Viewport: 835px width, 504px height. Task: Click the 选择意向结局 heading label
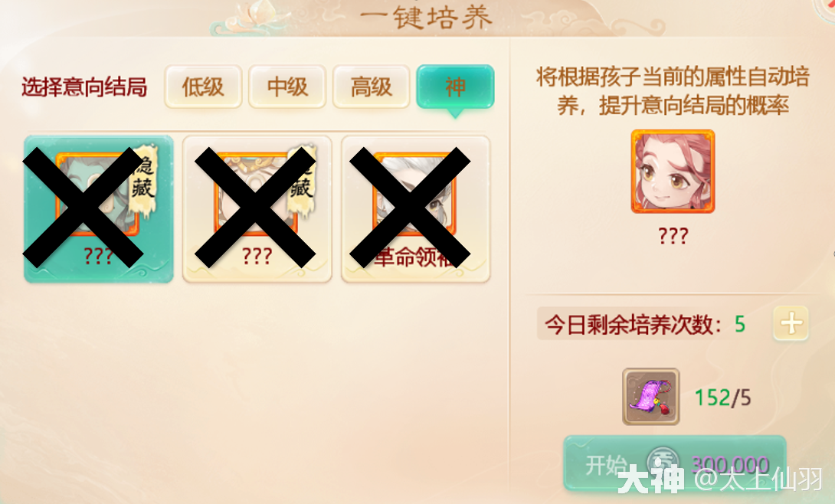tap(84, 87)
